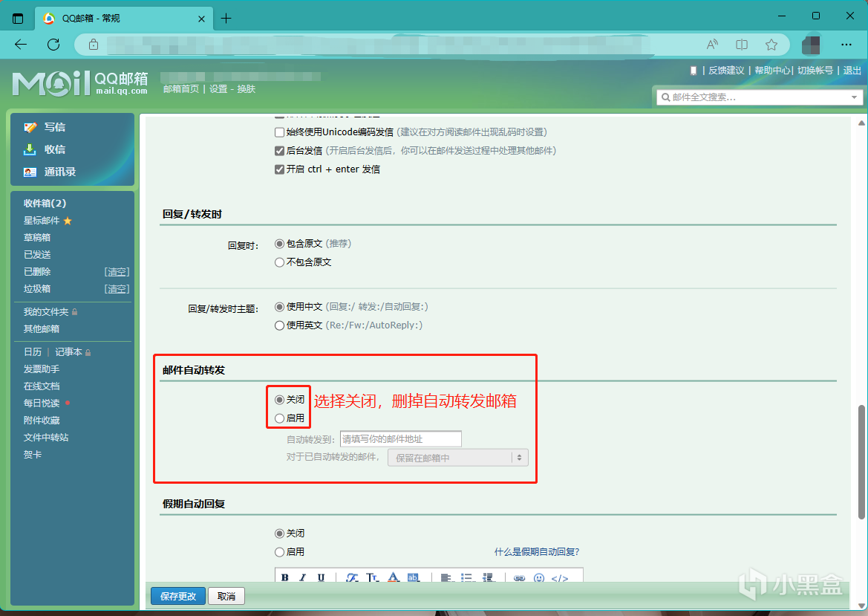The height and width of the screenshot is (616, 868).
Task: Select 不包含原文 for replies
Action: coord(279,262)
